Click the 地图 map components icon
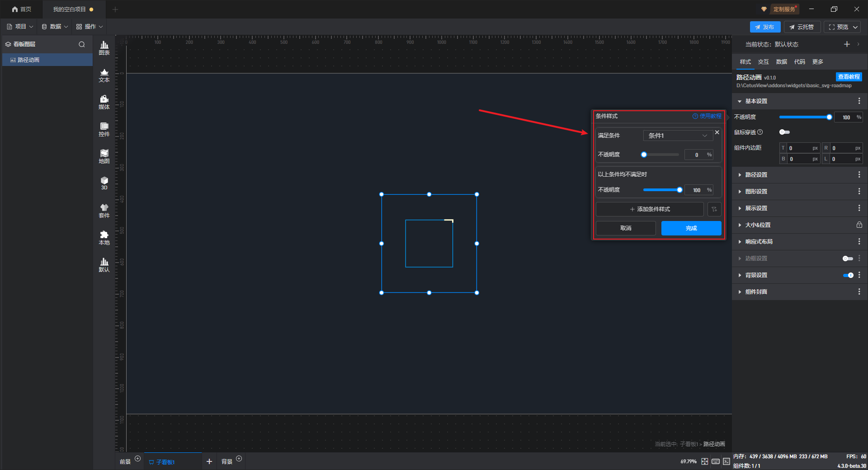Screen dimensions: 868x470 [104, 156]
